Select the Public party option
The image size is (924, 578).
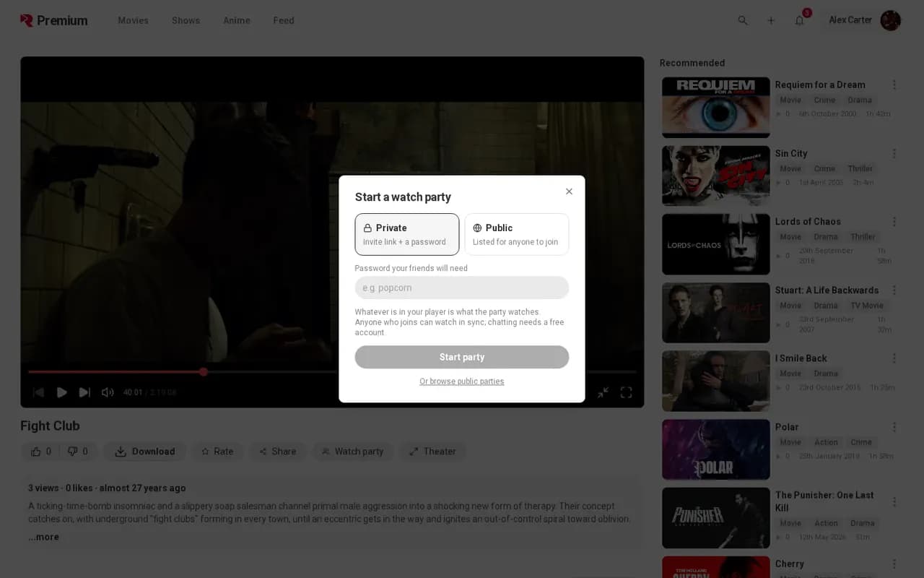[x=517, y=234]
